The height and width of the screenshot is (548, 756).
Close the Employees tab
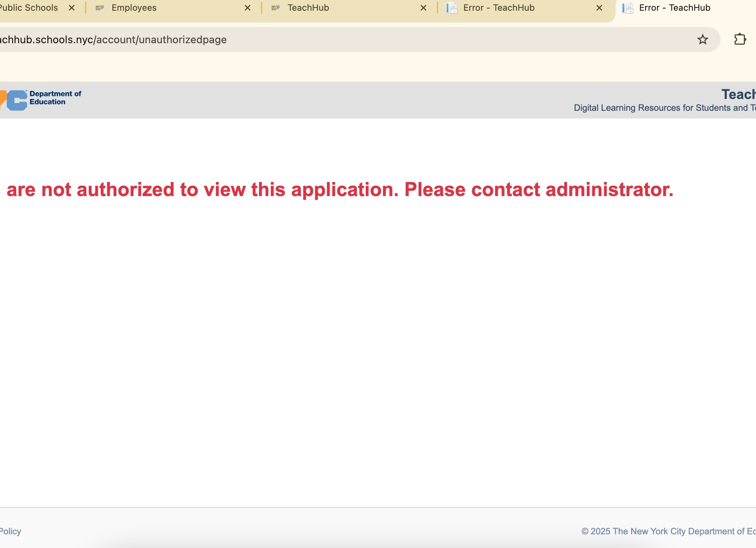(248, 8)
